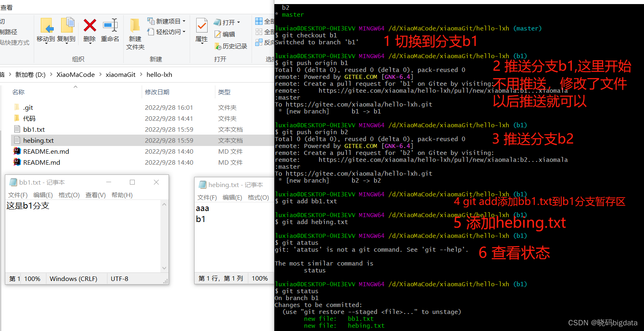644x331 pixels.
Task: Select the bb1.txt file name
Action: coord(34,129)
